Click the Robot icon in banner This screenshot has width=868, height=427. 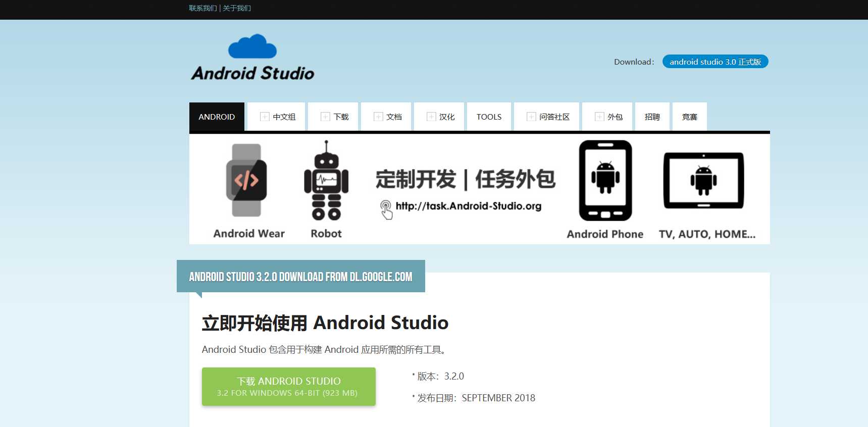pos(326,181)
